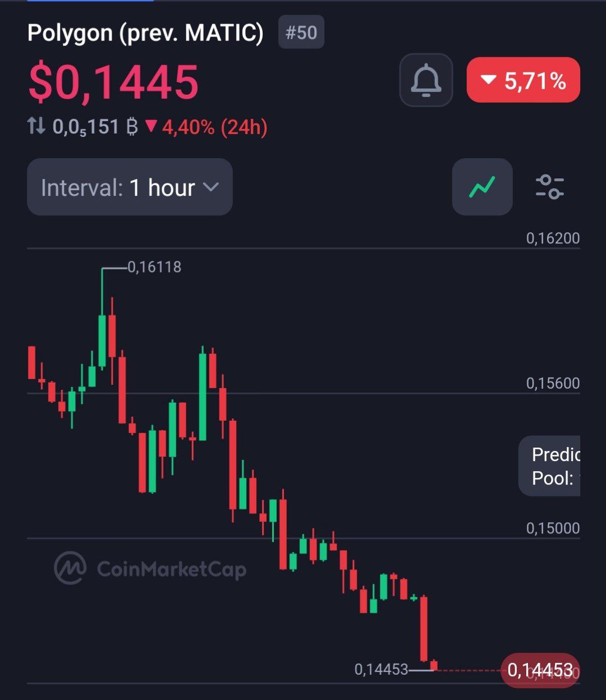Tap the 0,16200 axis price level

pos(552,238)
